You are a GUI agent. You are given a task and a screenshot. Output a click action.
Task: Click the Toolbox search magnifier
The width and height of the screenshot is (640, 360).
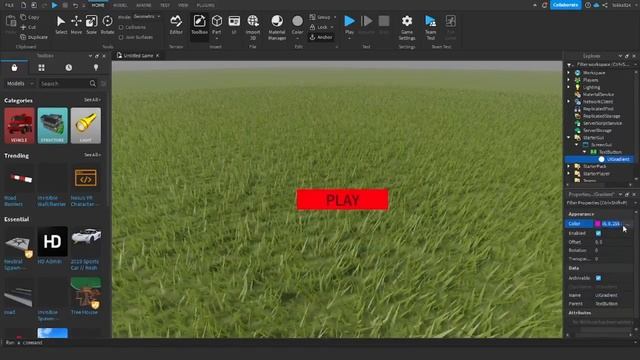[x=93, y=83]
